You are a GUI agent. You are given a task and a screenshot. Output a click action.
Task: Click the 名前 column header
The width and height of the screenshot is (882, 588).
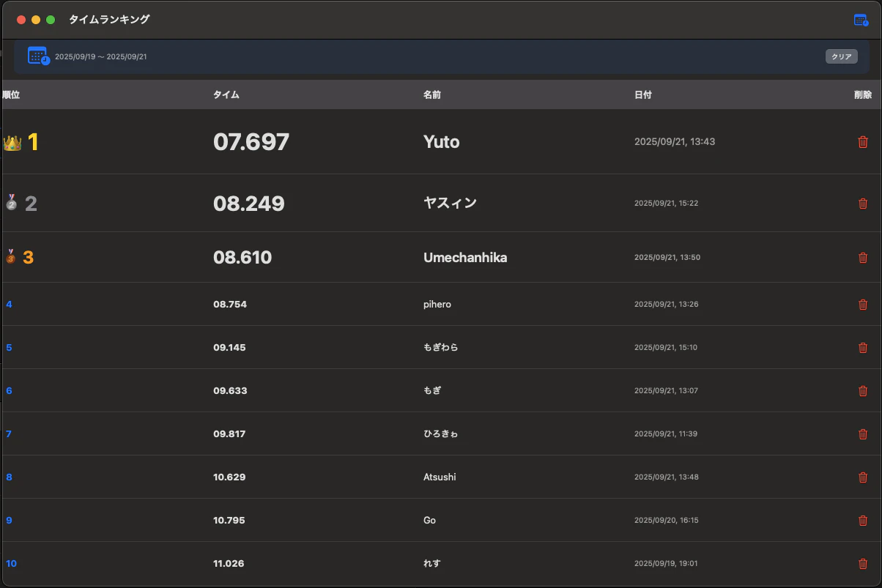point(432,95)
